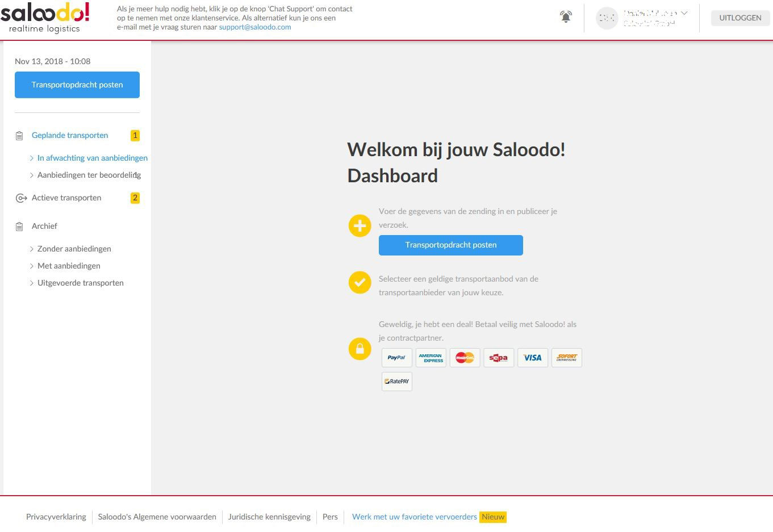Click the PayPal payment icon
The height and width of the screenshot is (532, 773).
coord(396,358)
